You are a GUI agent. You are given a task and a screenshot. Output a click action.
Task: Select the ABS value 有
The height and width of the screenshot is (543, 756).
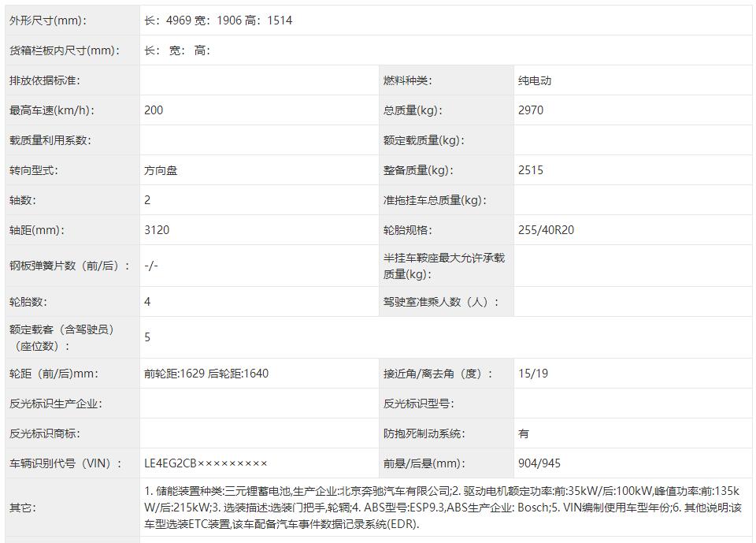[x=524, y=433]
